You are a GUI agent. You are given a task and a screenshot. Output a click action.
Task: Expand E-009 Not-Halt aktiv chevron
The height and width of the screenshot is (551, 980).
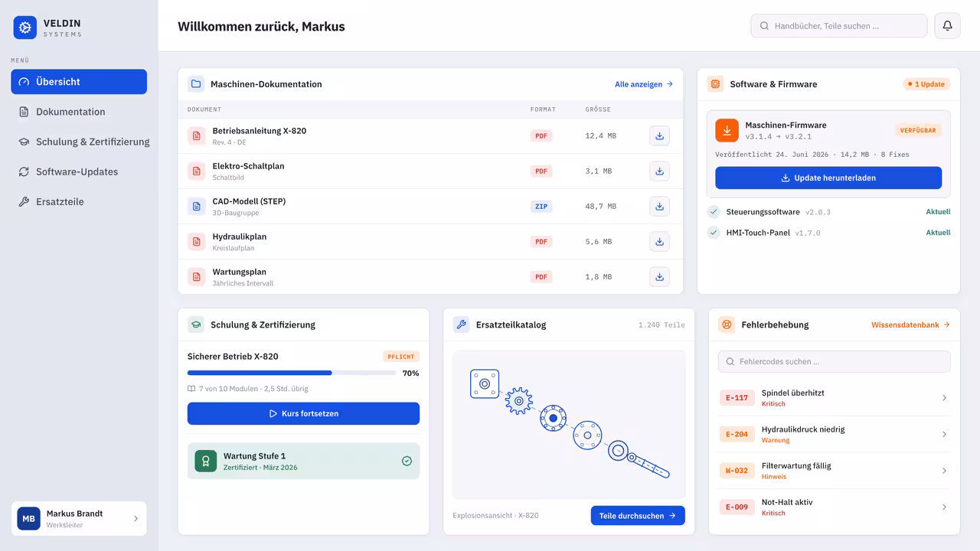click(944, 507)
